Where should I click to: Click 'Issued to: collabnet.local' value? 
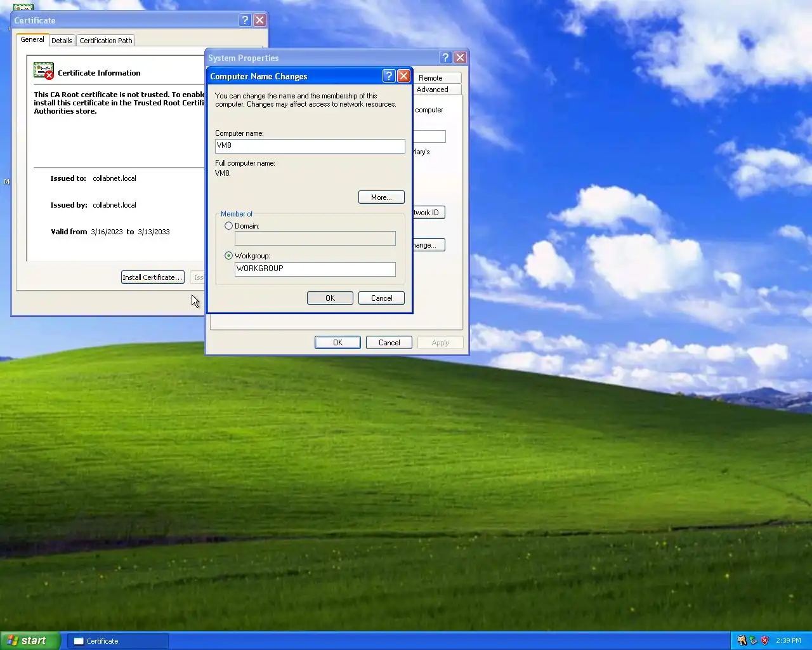click(x=114, y=178)
